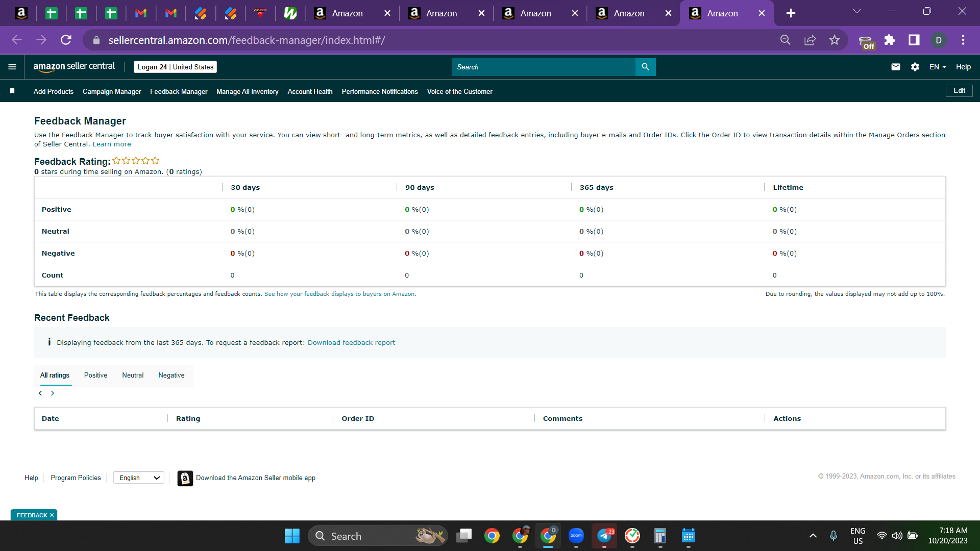Click the Windows taskbar Search box

tap(378, 536)
